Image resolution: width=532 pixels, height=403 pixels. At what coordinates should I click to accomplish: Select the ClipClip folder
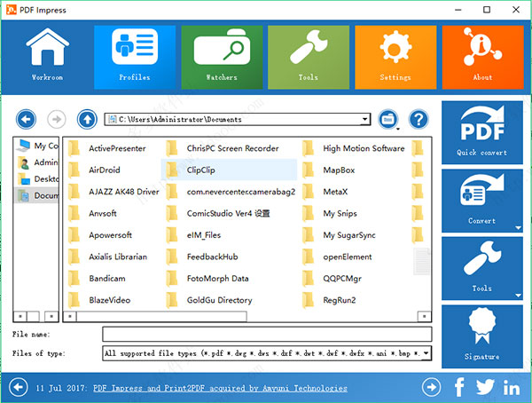[230, 170]
